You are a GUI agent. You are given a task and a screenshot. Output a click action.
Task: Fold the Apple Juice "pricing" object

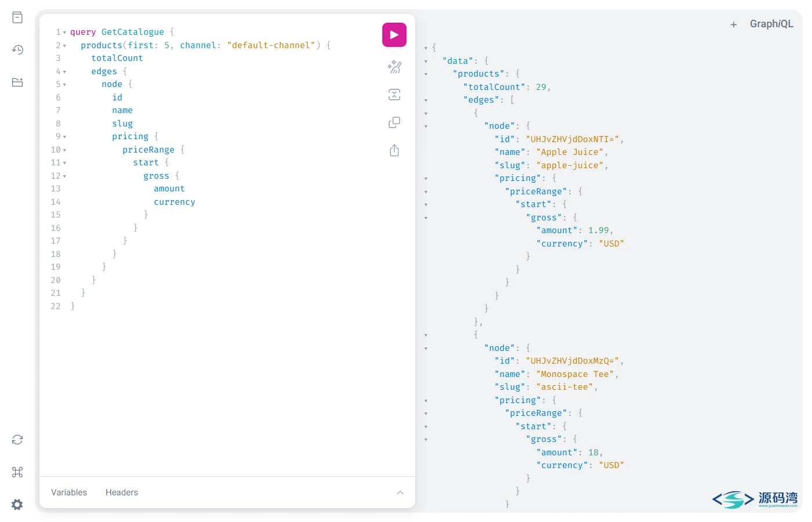pos(426,179)
